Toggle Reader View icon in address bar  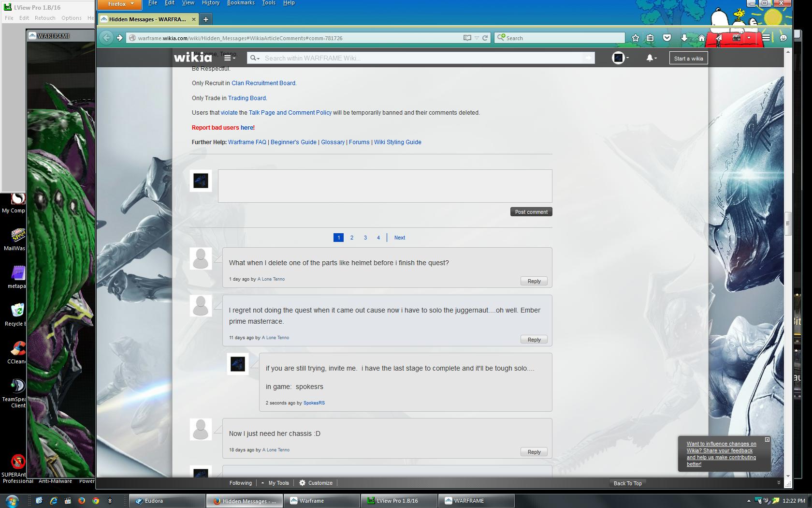467,38
